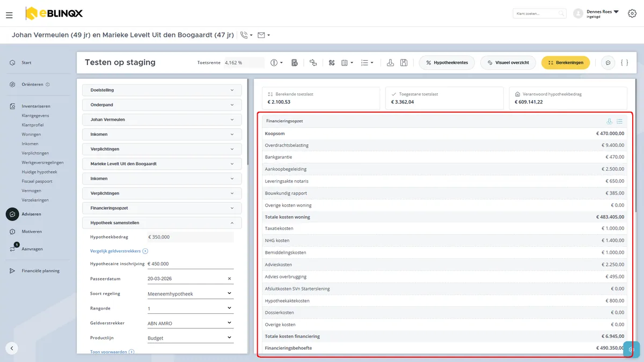Image resolution: width=644 pixels, height=362 pixels.
Task: Save using the floppy disk icon
Action: pos(404,63)
